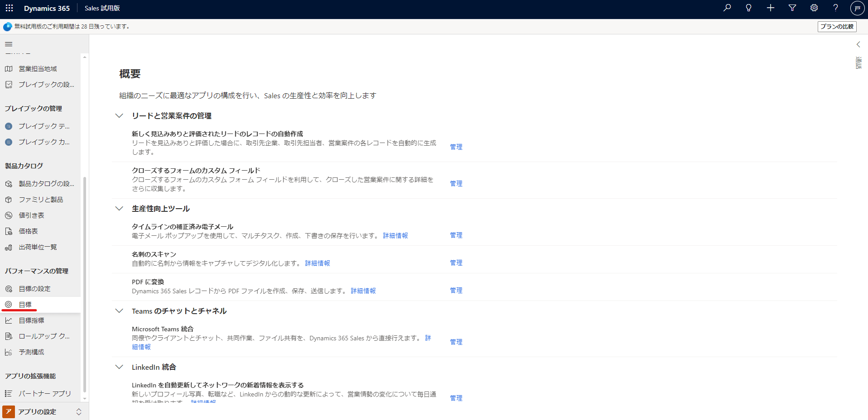This screenshot has height=420, width=868.
Task: Click the 予測構成 icon
Action: click(x=9, y=352)
